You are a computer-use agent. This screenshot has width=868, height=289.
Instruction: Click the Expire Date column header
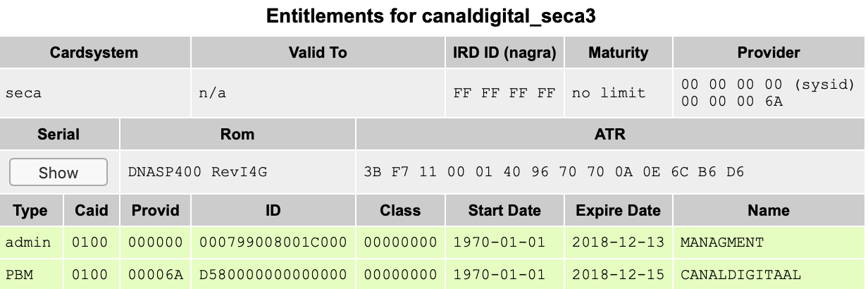point(618,210)
